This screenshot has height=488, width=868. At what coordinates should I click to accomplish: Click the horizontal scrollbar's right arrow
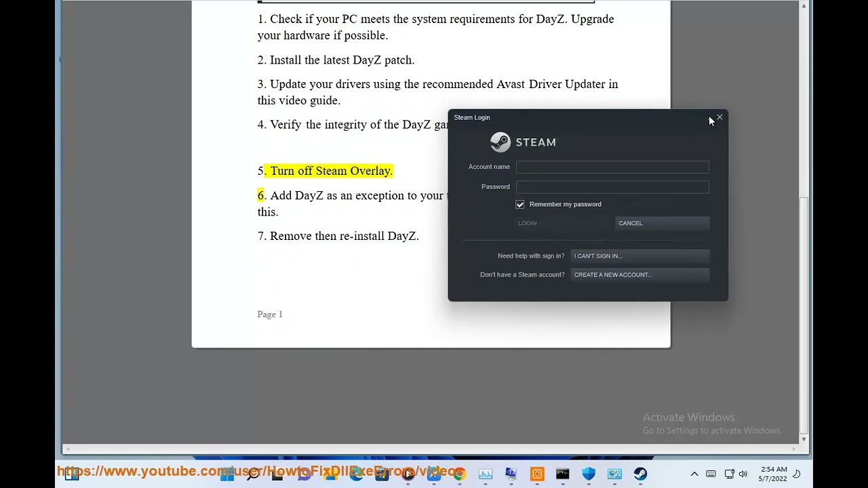click(795, 449)
